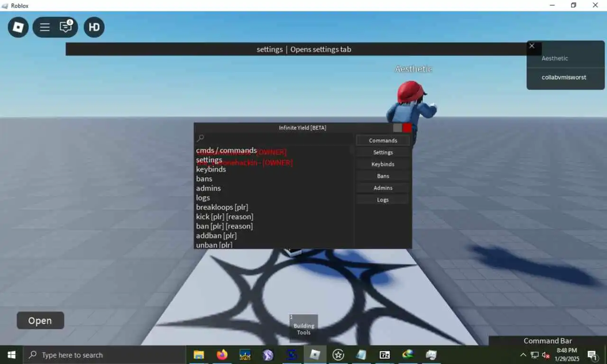Select the 'logs' command entry
Screen dimensions: 607x364
203,198
